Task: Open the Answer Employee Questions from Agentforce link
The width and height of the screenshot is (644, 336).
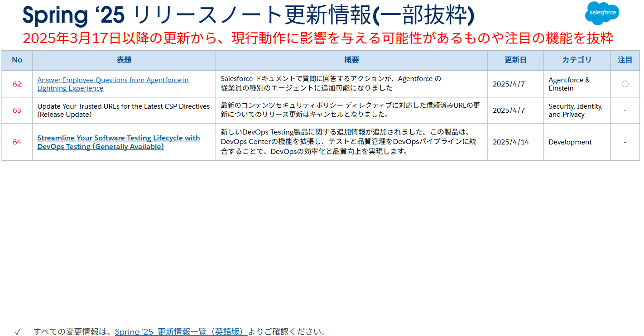Action: tap(113, 84)
